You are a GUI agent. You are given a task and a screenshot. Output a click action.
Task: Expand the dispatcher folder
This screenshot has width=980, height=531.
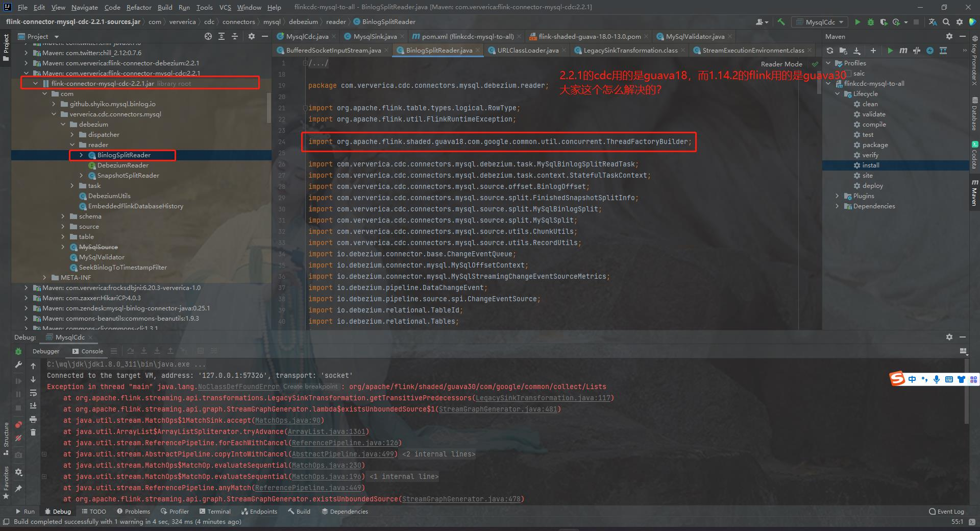72,135
